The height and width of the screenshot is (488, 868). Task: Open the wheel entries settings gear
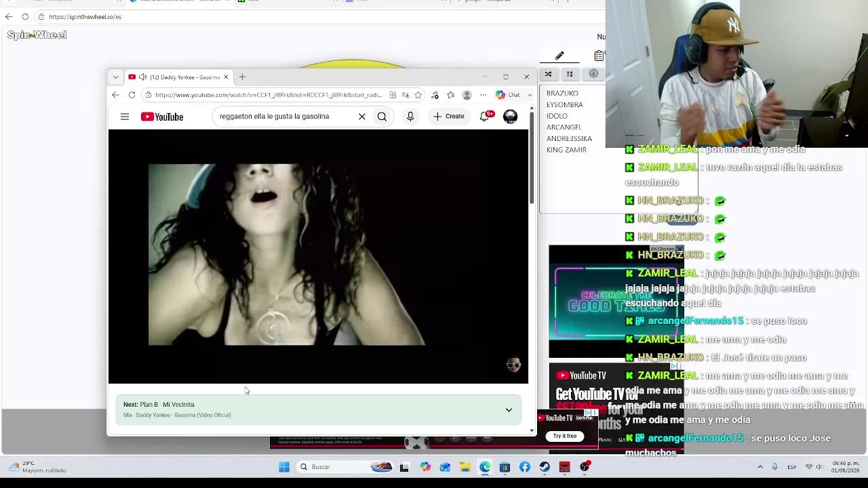tap(593, 74)
